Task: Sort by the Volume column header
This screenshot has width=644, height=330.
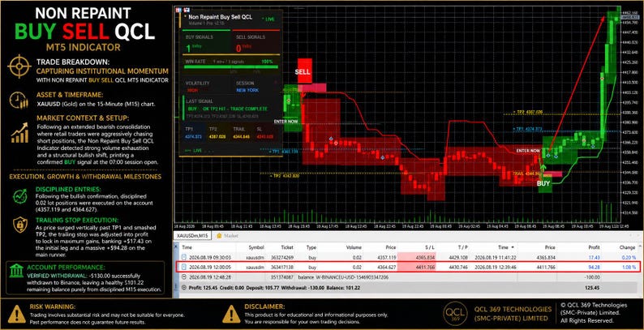Action: tap(353, 247)
